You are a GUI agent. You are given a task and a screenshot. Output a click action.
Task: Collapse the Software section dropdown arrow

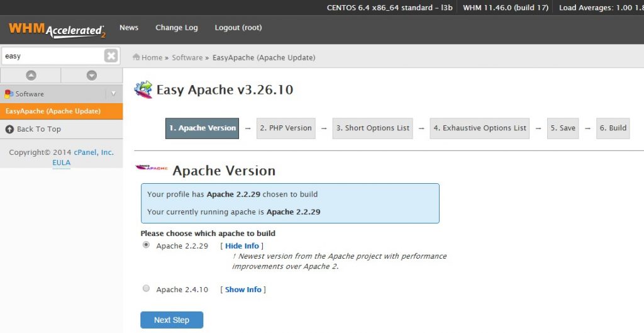[x=114, y=94]
